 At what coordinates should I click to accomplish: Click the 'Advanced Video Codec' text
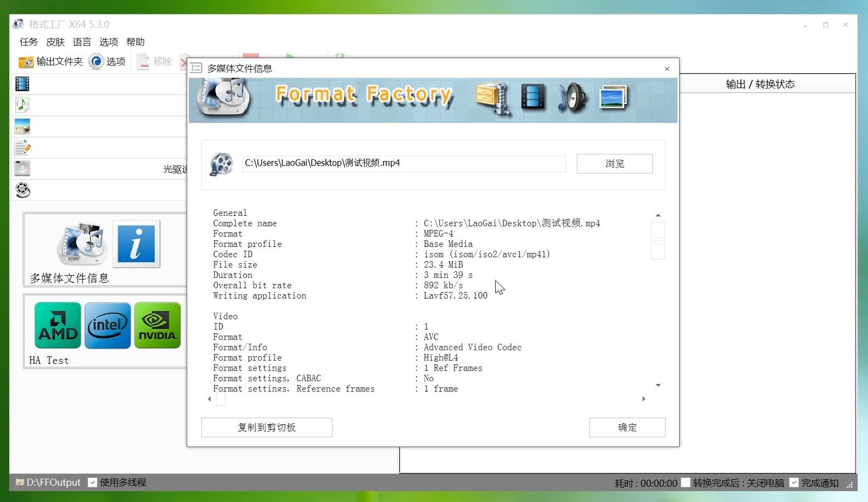472,348
